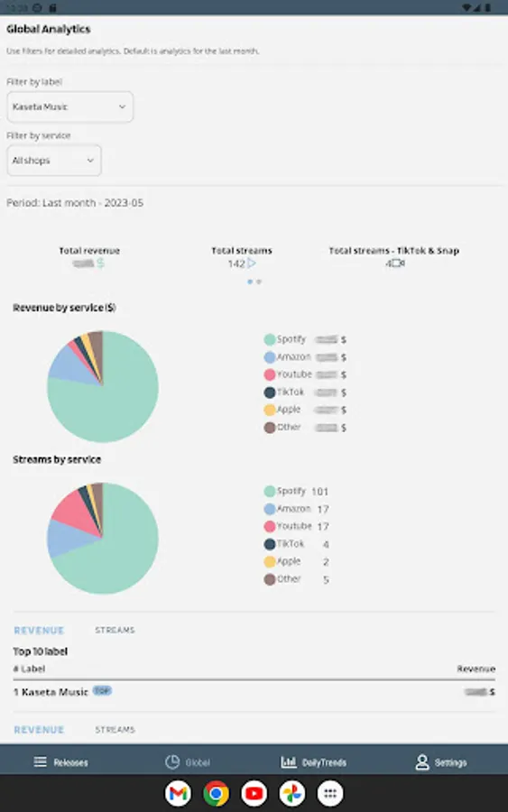This screenshot has height=812, width=508.
Task: Click the Revenue by service pie chart
Action: point(103,387)
